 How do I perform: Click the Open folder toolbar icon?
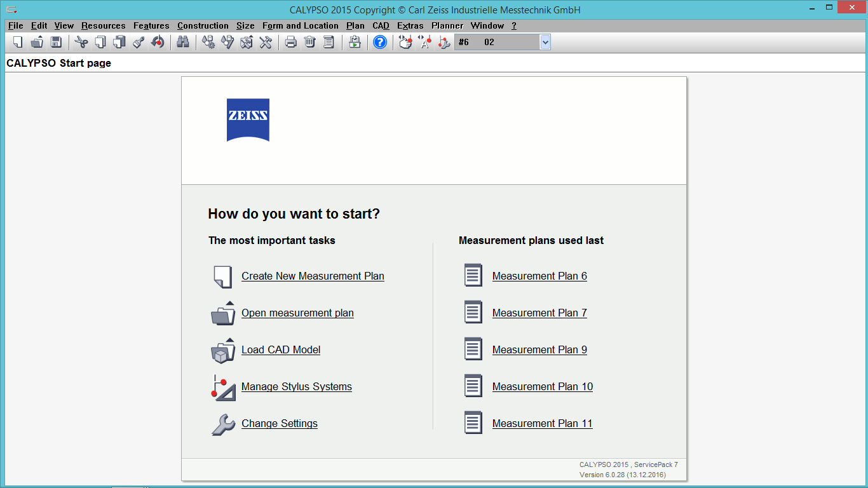37,42
